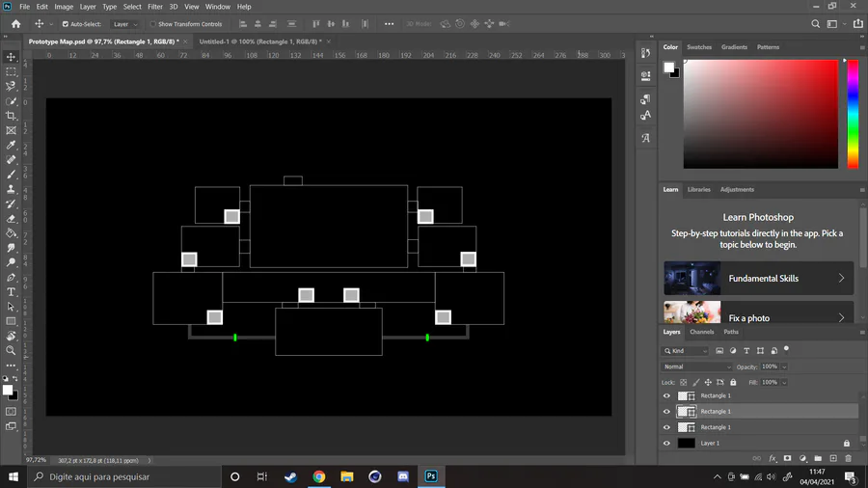868x488 pixels.
Task: Click the vertical hue spectrum slider
Action: tap(853, 114)
